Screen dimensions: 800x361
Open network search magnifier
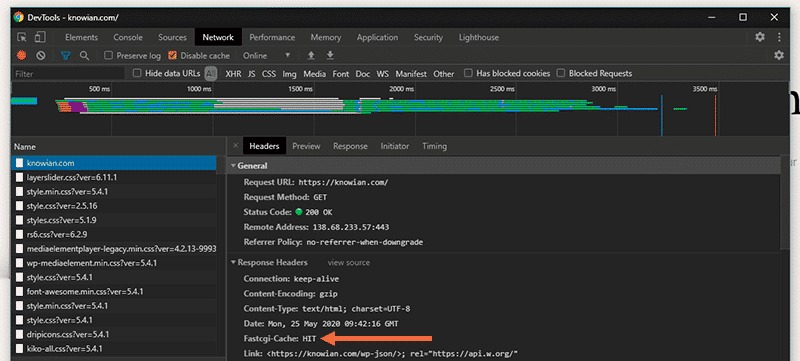85,56
